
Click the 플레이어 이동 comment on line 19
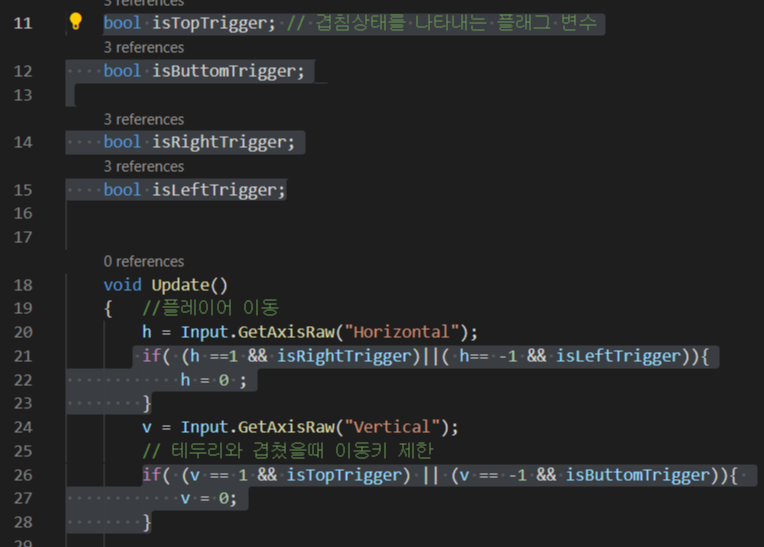click(x=210, y=308)
